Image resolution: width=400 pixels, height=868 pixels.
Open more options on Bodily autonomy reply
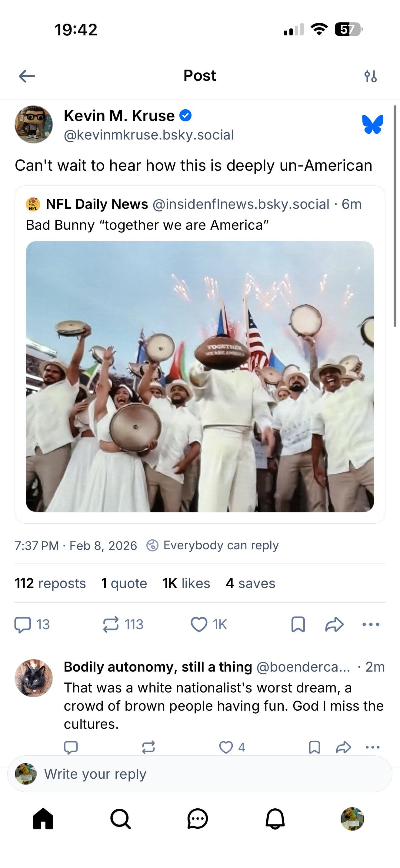tap(372, 747)
